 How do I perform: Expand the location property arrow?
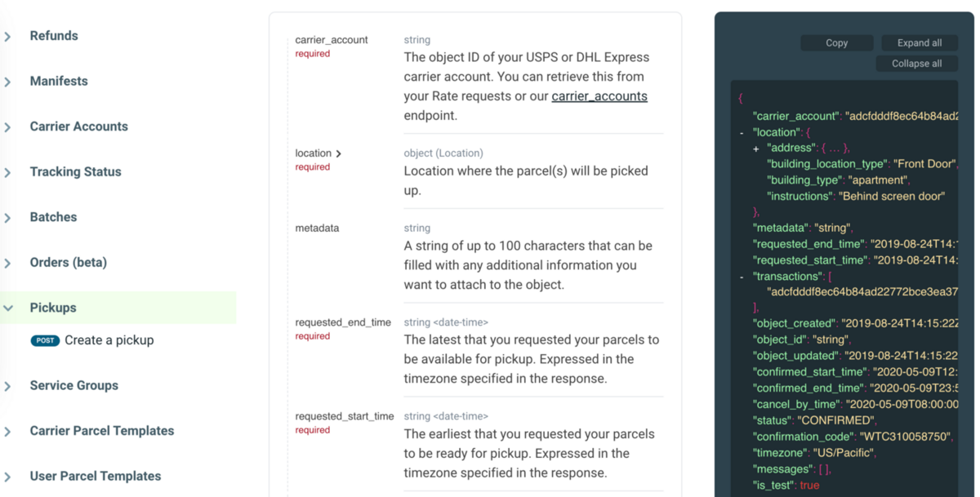339,153
